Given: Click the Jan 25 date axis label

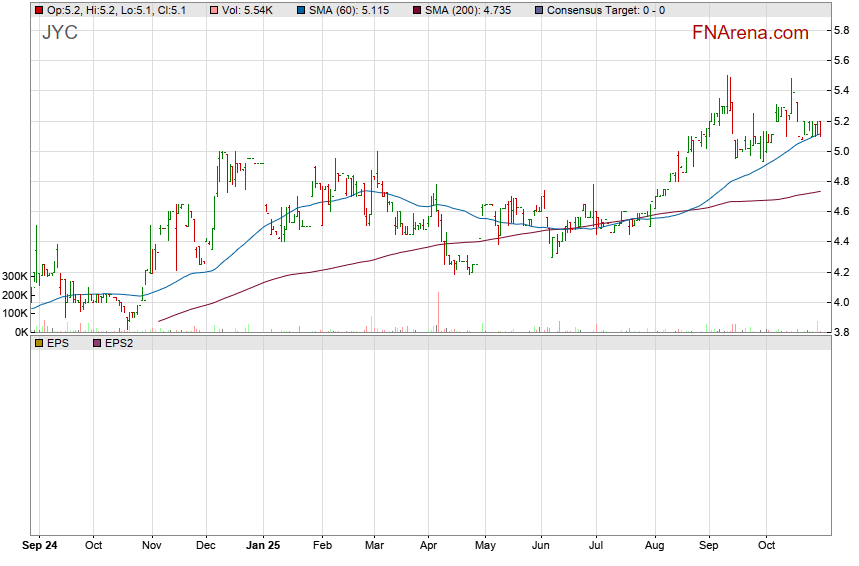Looking at the screenshot, I should coord(262,546).
